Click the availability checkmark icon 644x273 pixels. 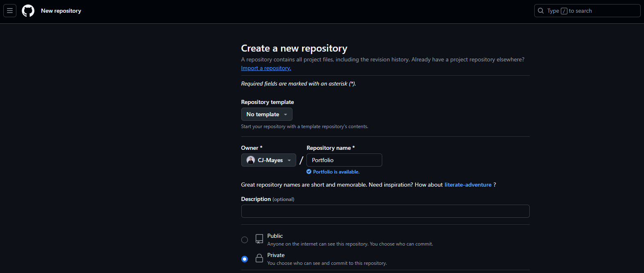point(309,172)
